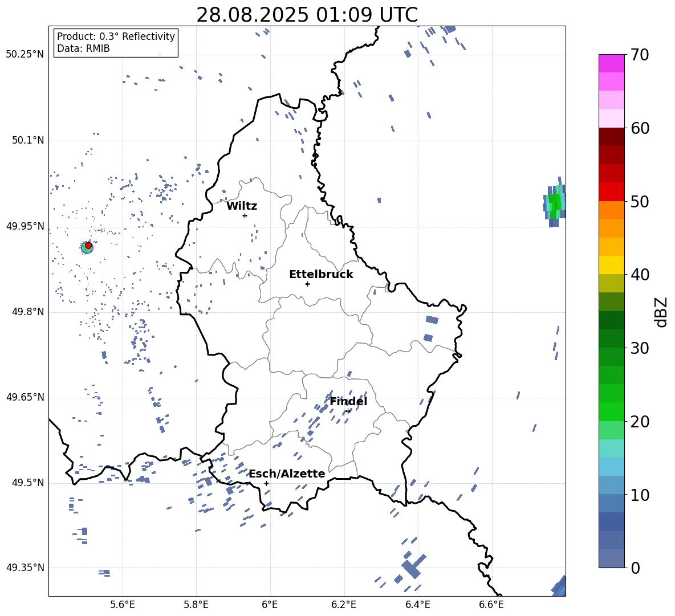
Task: Pick the magenta band at top of colorbar
Action: (x=611, y=63)
